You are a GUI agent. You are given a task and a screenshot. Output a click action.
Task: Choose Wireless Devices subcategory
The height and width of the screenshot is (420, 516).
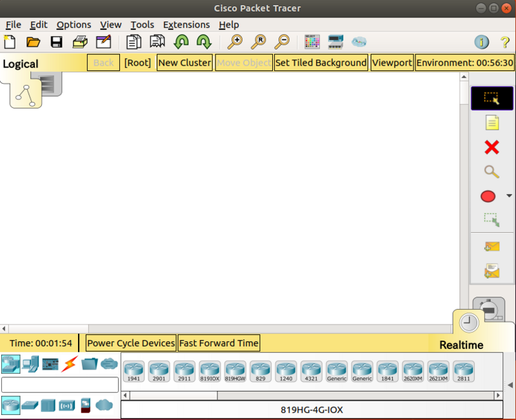point(67,406)
